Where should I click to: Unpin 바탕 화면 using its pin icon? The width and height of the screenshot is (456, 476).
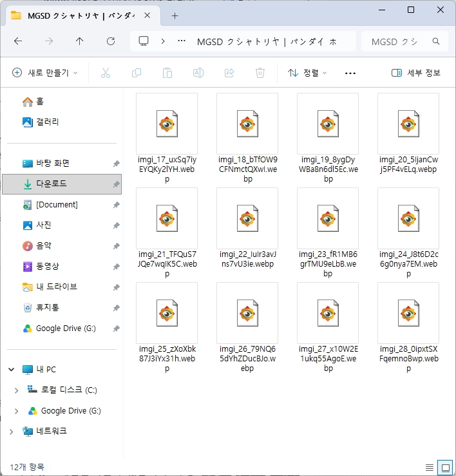(x=117, y=164)
